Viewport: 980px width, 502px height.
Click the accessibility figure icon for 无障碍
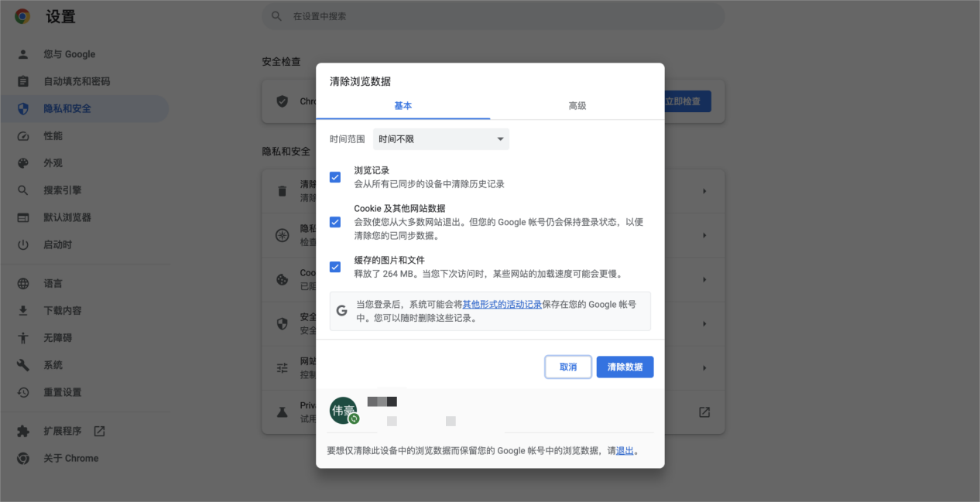pyautogui.click(x=23, y=338)
